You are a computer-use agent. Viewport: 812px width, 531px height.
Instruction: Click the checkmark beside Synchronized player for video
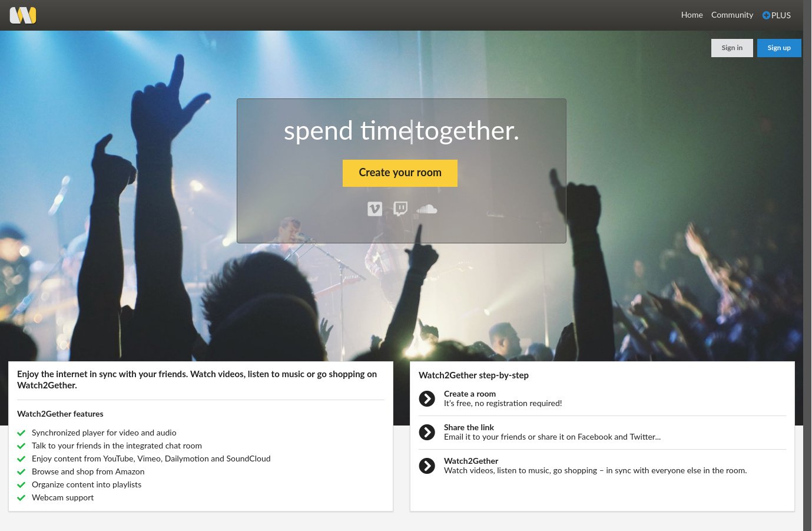click(21, 433)
